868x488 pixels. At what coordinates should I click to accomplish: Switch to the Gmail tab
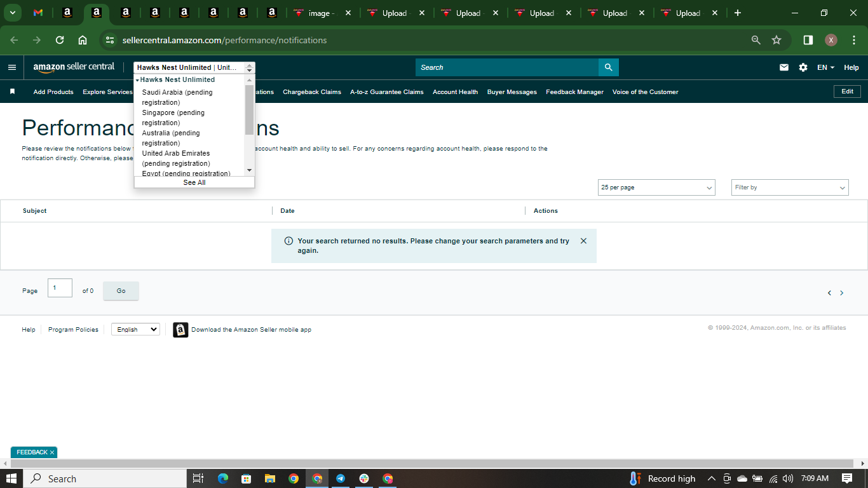(38, 13)
